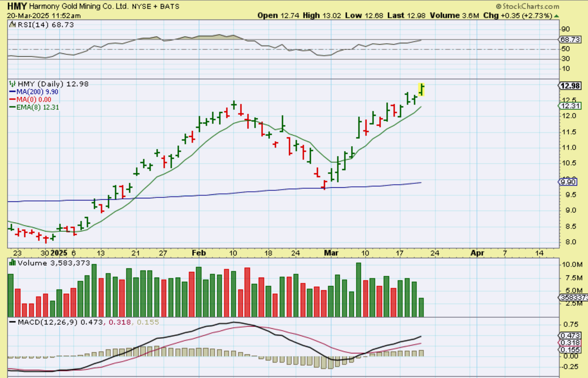Click the Mar label on date axis
The height and width of the screenshot is (378, 588).
[x=331, y=253]
